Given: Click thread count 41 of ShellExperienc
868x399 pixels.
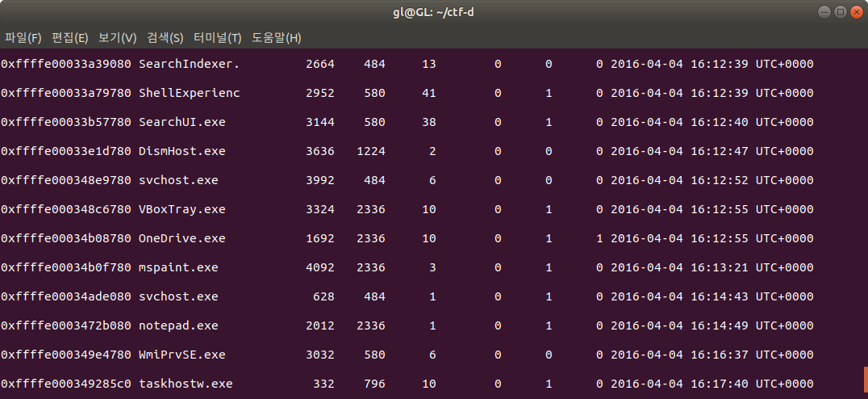Looking at the screenshot, I should [x=429, y=93].
